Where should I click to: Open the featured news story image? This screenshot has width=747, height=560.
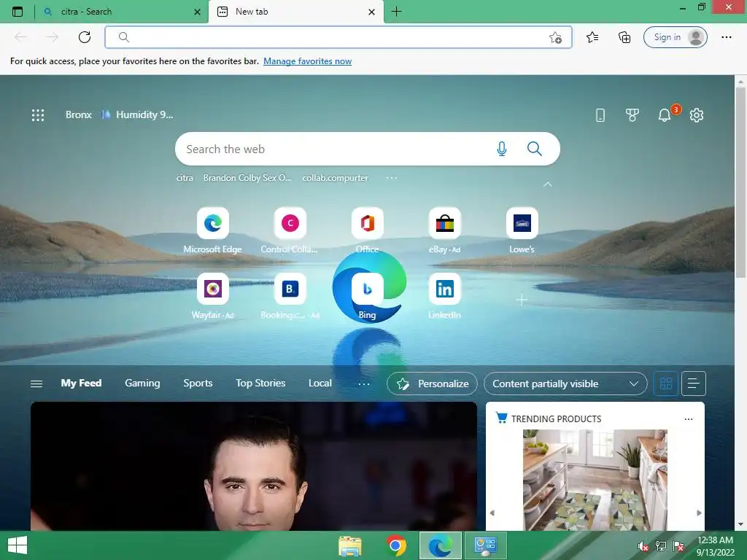click(x=253, y=466)
